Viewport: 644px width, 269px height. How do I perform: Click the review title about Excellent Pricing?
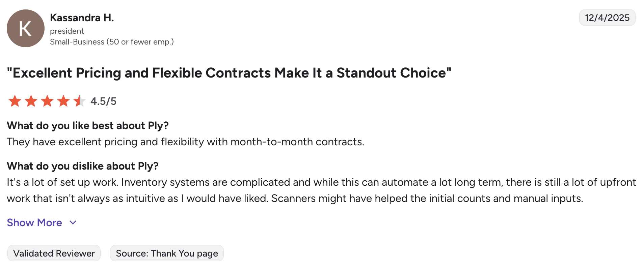click(x=229, y=73)
